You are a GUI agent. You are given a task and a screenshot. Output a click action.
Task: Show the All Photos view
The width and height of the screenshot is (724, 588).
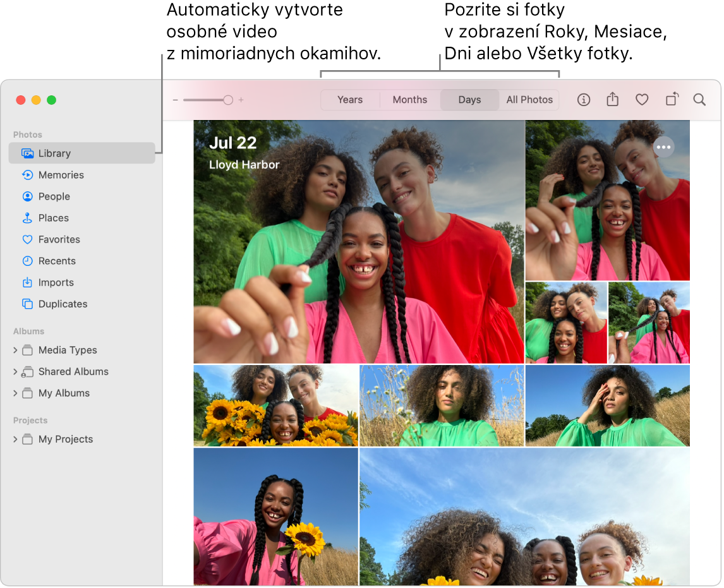529,100
